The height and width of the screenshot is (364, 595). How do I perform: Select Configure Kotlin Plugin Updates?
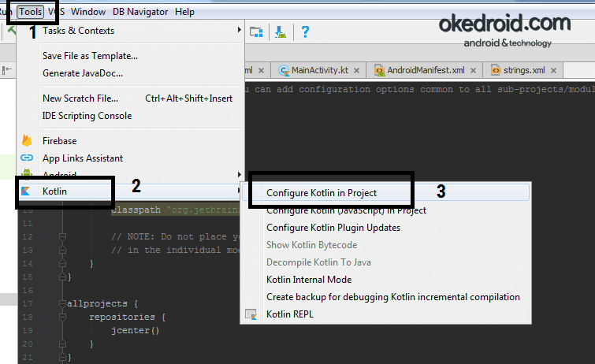pyautogui.click(x=385, y=228)
